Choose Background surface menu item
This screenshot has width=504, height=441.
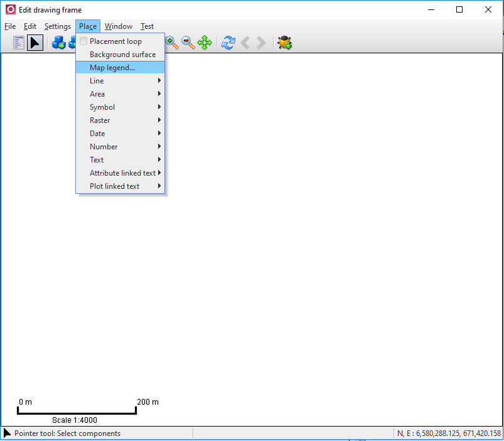pos(121,55)
